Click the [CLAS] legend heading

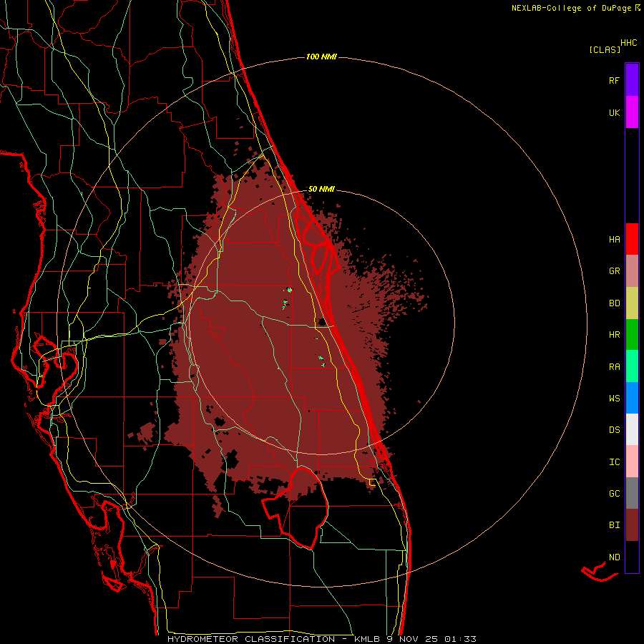[x=605, y=50]
